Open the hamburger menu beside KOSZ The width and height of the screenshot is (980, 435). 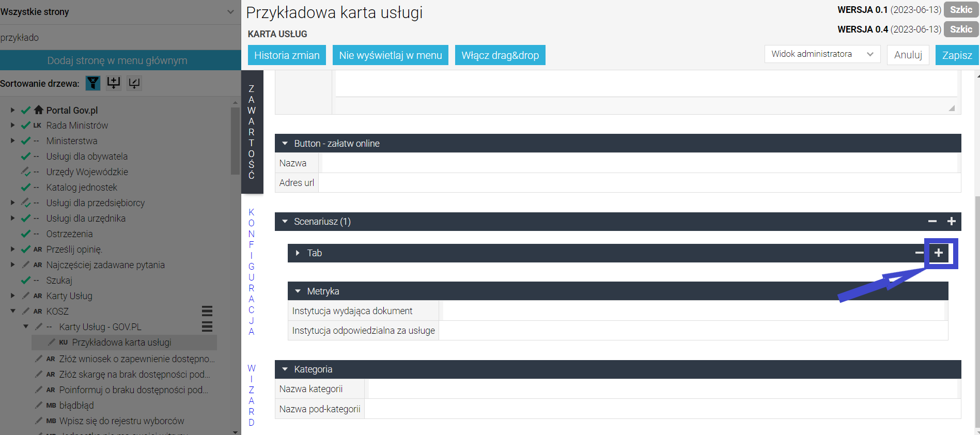207,311
